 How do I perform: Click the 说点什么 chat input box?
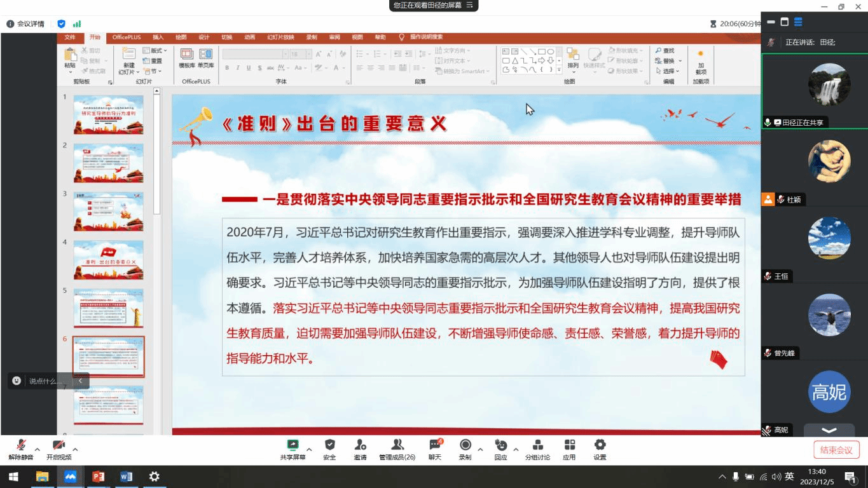[46, 381]
